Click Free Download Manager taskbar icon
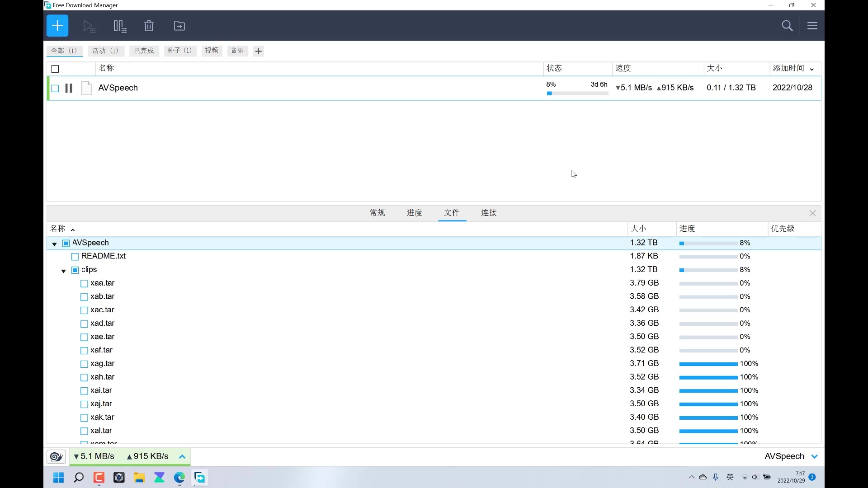The image size is (868, 488). tap(200, 478)
